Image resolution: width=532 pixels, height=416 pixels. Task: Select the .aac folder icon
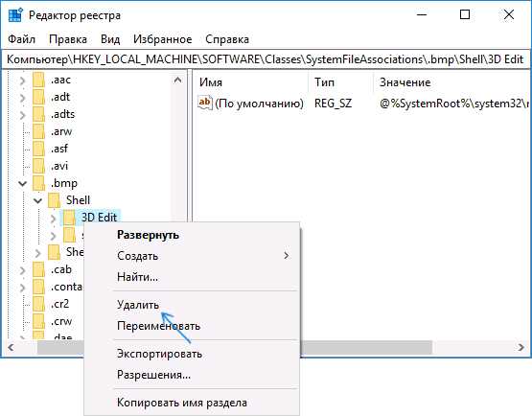click(x=38, y=81)
